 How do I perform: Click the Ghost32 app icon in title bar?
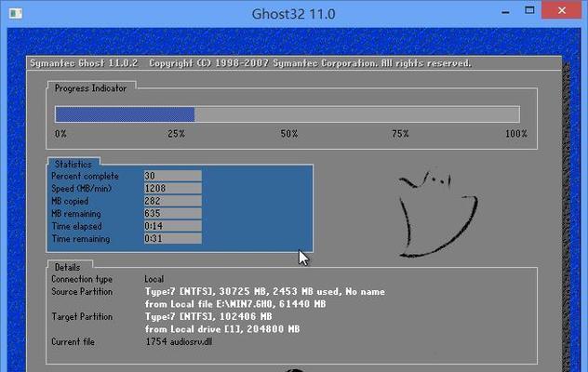pos(16,14)
